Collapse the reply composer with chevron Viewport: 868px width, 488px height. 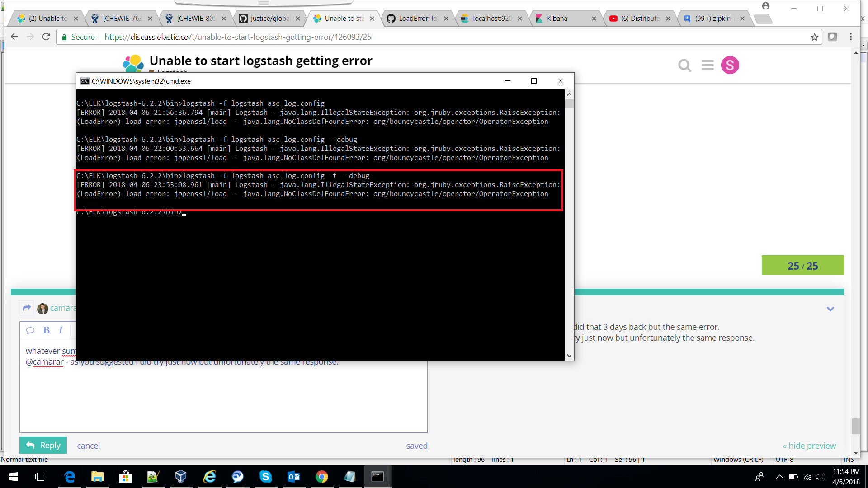pos(830,309)
